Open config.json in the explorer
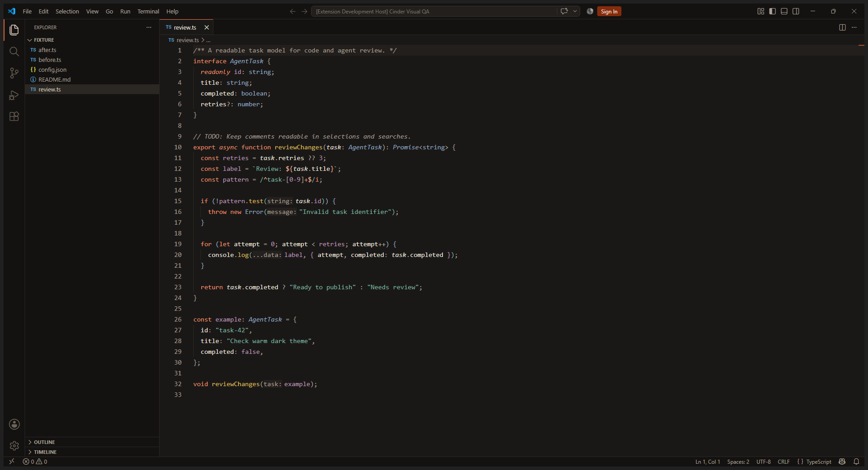 [92, 70]
